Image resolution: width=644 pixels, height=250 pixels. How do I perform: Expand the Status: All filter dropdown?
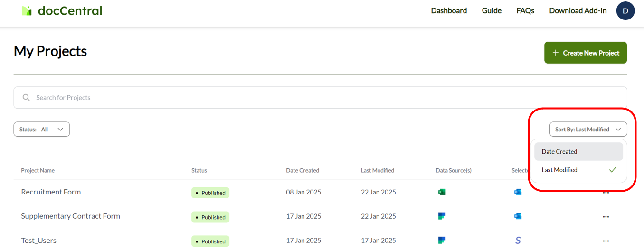[42, 129]
